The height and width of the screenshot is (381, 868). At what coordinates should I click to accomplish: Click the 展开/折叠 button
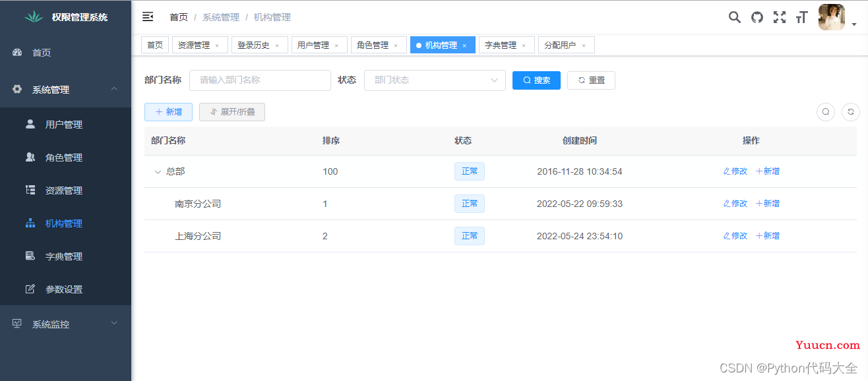point(232,112)
